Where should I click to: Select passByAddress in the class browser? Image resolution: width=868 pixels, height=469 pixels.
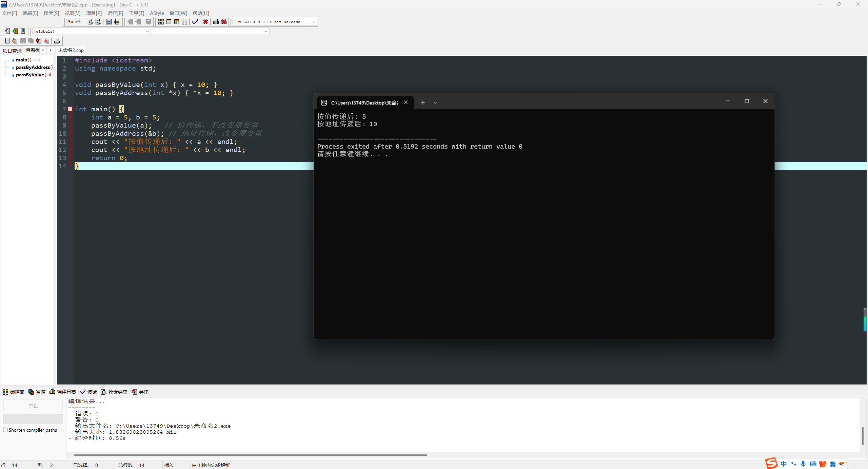click(x=33, y=67)
